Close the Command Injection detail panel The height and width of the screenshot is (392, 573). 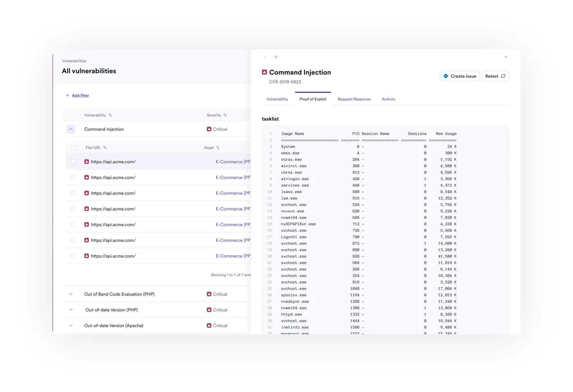506,57
